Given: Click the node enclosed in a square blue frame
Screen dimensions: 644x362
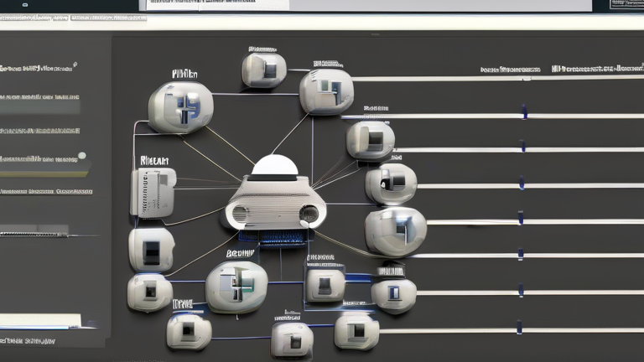Looking at the screenshot, I should click(x=325, y=285).
